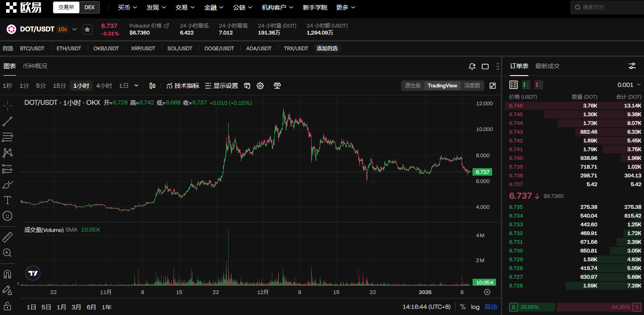Select the crosshair cursor tool
The height and width of the screenshot is (315, 644).
(7, 106)
